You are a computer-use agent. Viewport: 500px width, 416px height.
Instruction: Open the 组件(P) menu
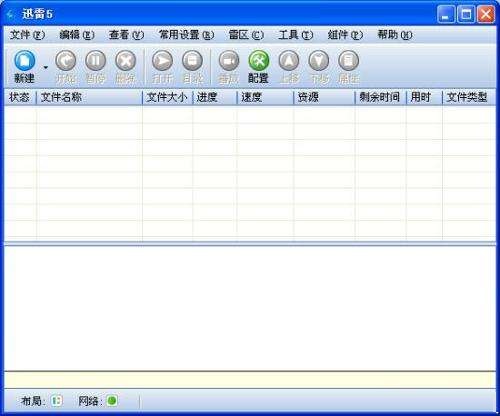(x=345, y=35)
